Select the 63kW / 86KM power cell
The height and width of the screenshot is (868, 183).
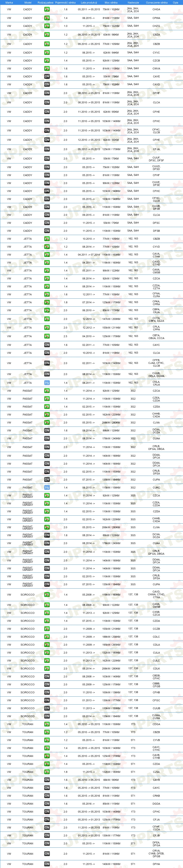click(111, 35)
